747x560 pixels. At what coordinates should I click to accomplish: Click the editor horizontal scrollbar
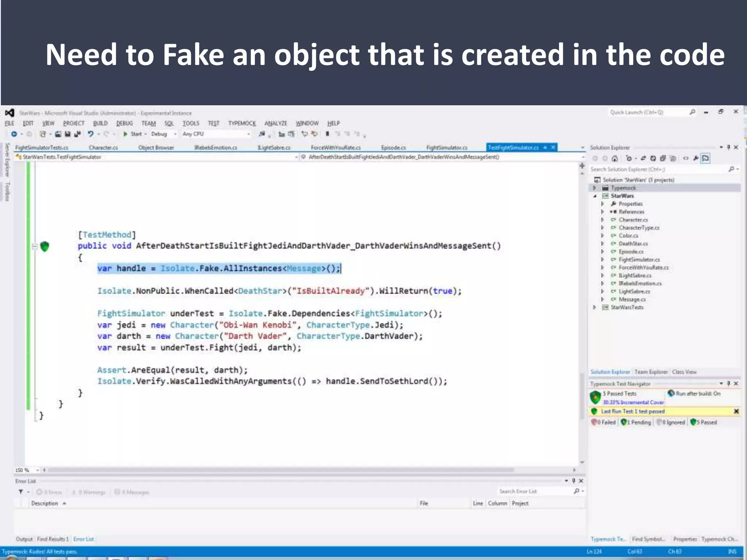tap(281, 470)
